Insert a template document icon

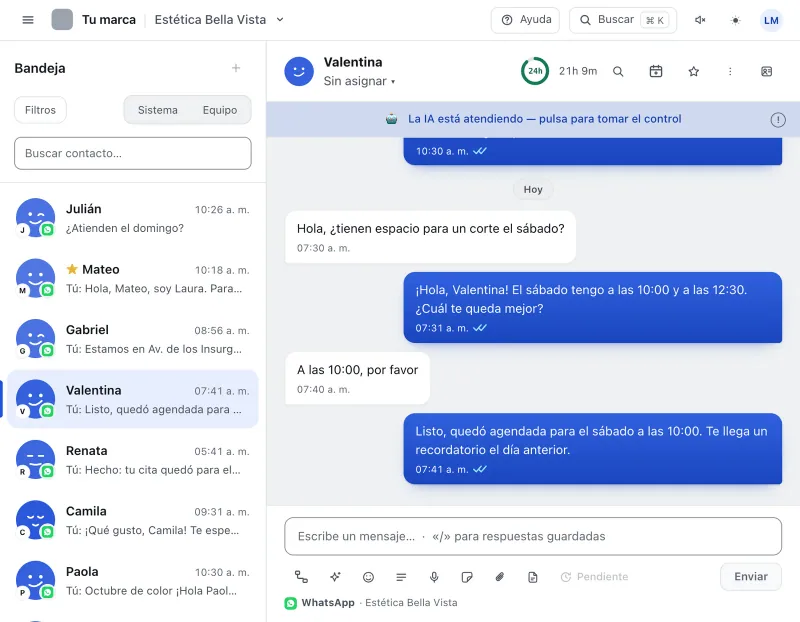click(x=533, y=577)
